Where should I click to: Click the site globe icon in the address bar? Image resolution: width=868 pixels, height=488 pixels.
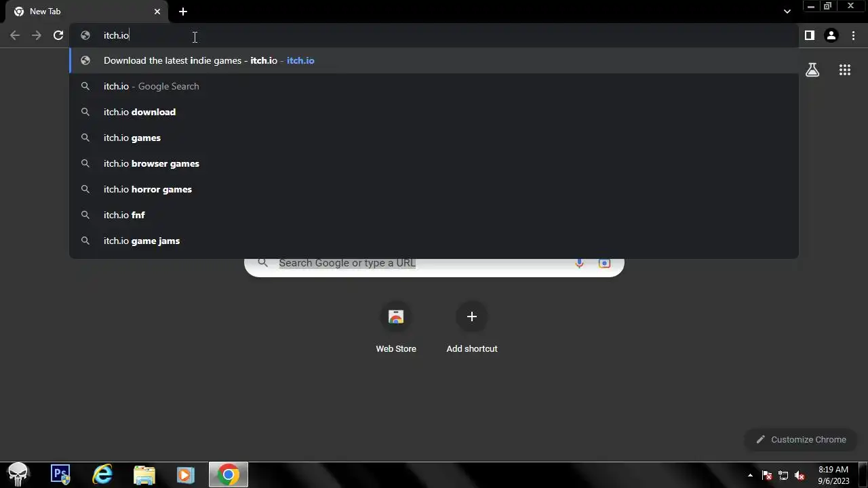(85, 35)
